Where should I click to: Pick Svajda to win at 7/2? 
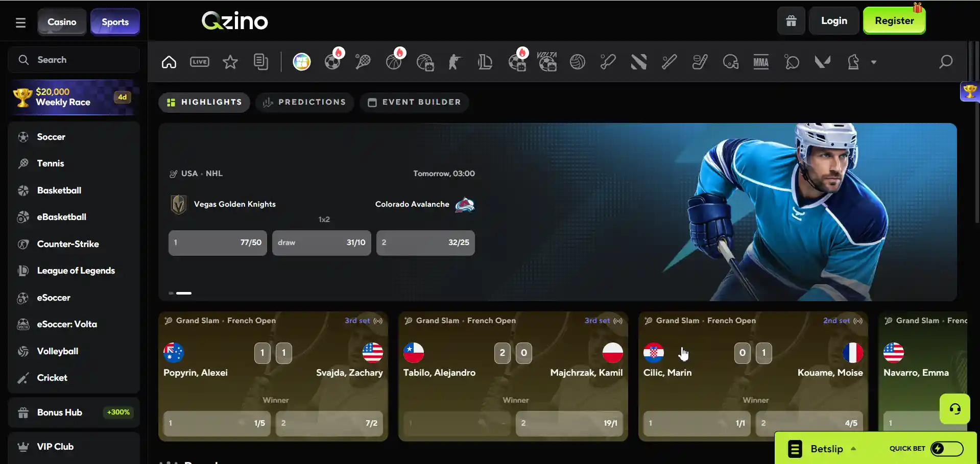click(329, 423)
